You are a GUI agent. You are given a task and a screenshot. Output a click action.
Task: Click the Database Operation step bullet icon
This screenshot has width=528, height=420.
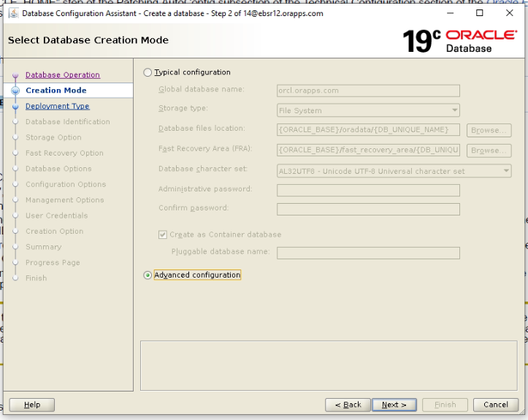(15, 75)
